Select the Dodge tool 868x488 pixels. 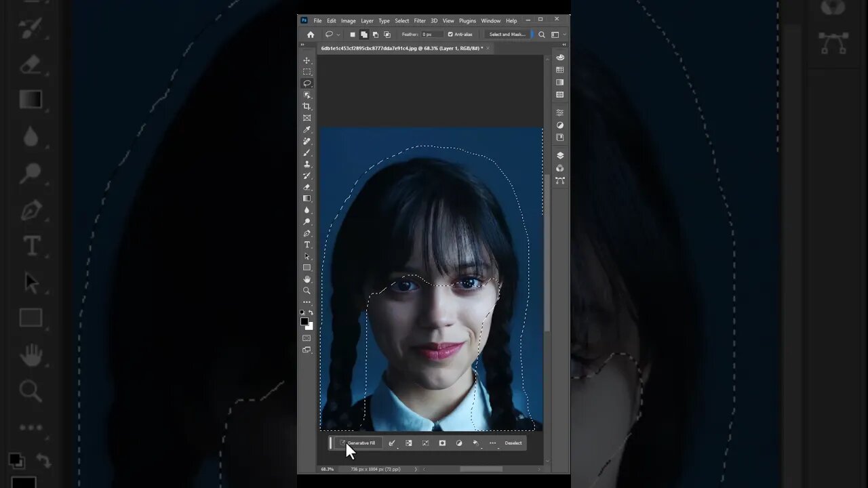click(307, 222)
